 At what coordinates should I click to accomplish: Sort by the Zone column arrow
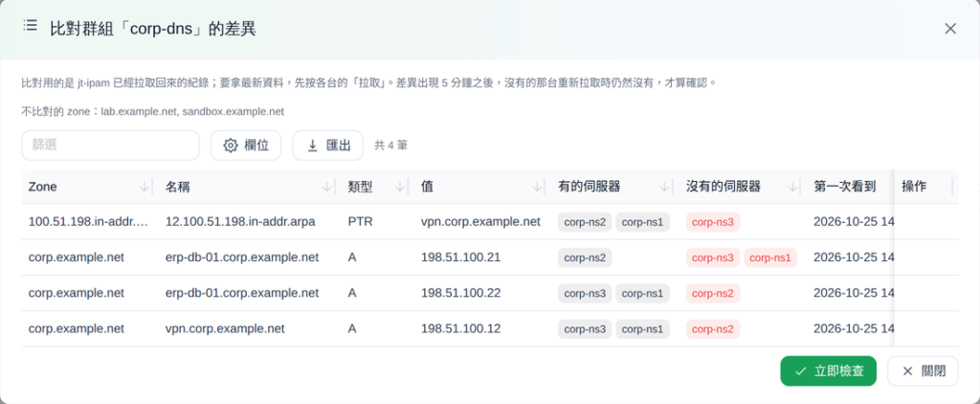click(x=145, y=187)
